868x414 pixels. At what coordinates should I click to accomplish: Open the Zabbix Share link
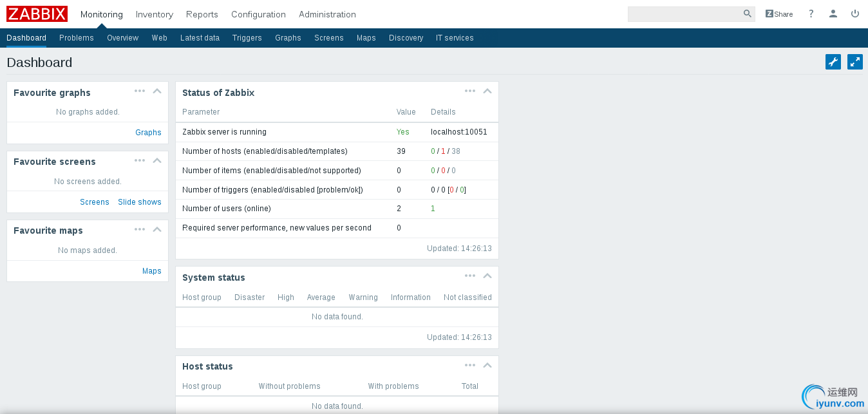click(779, 14)
